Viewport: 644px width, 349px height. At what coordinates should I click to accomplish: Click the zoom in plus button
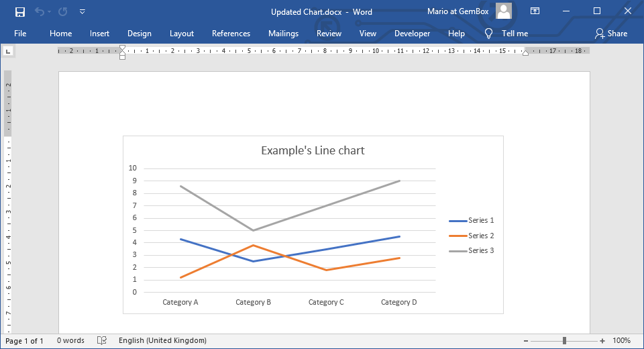coord(602,341)
